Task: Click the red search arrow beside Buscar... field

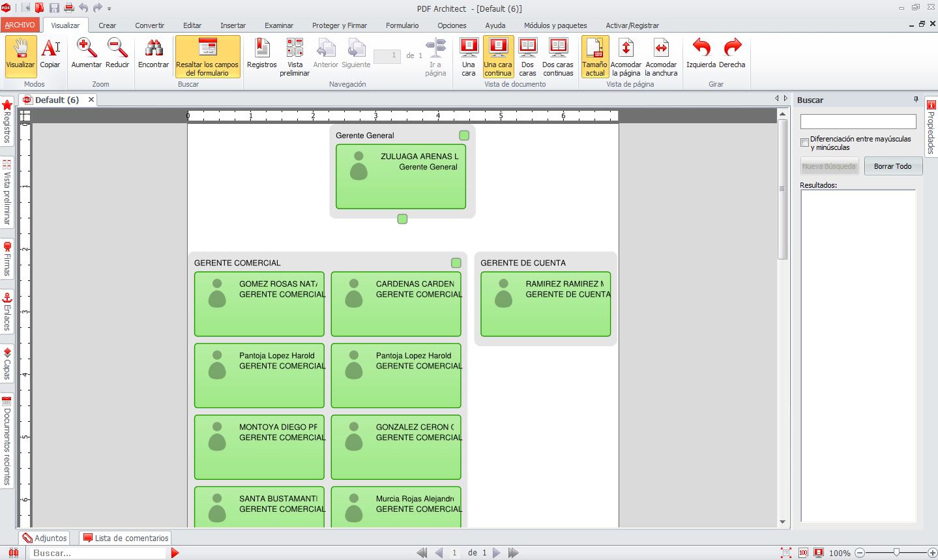Action: [x=175, y=553]
